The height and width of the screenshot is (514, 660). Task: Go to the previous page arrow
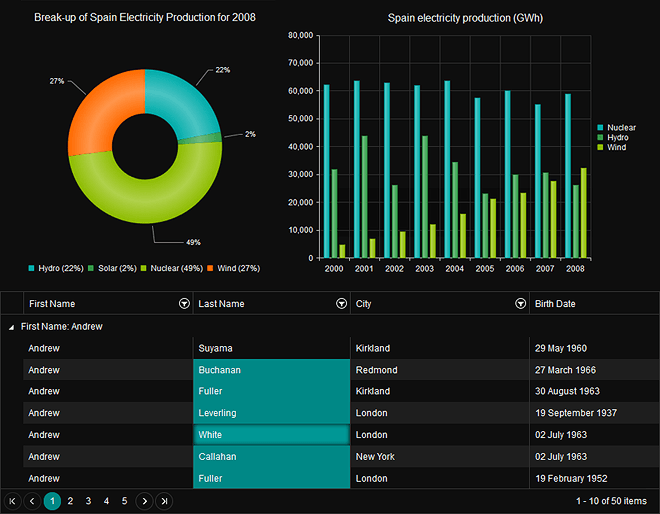(x=31, y=501)
